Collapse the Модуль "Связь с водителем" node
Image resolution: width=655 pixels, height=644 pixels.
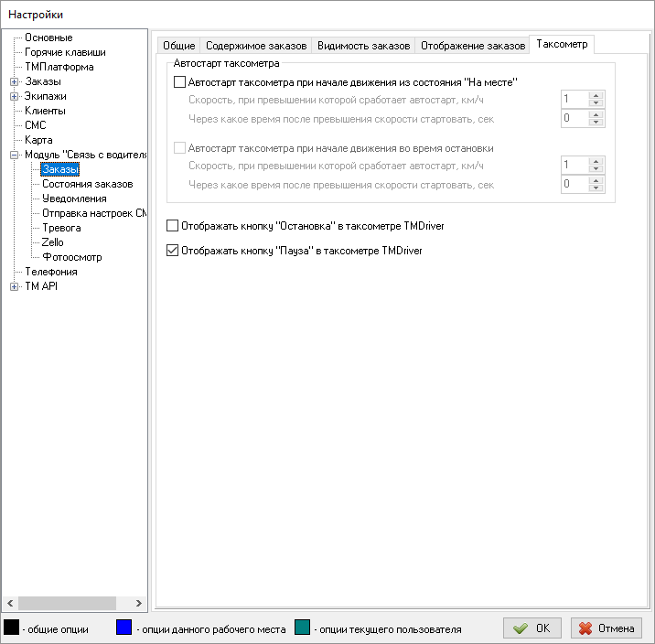click(14, 155)
